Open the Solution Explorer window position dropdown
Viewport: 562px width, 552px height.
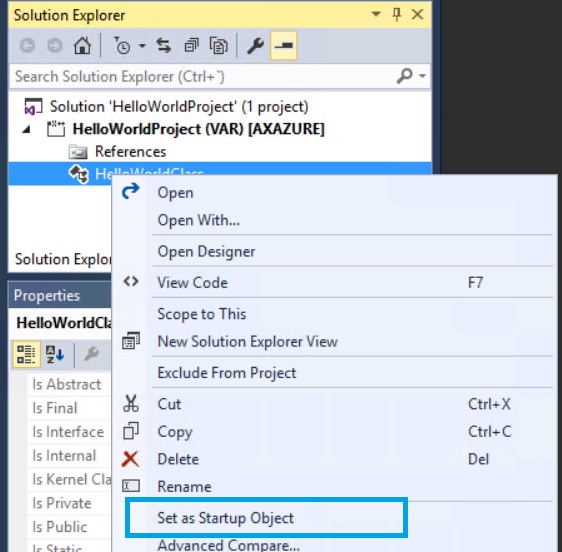point(376,14)
